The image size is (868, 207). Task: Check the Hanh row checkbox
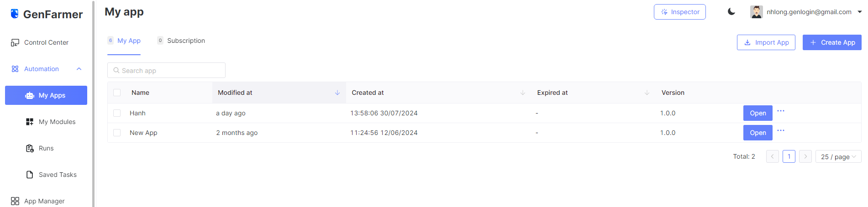(x=117, y=113)
